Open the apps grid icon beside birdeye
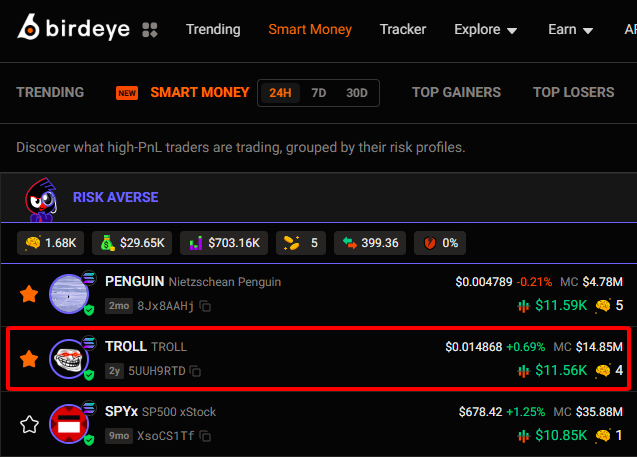Screen dimensions: 637x457 [x=150, y=30]
